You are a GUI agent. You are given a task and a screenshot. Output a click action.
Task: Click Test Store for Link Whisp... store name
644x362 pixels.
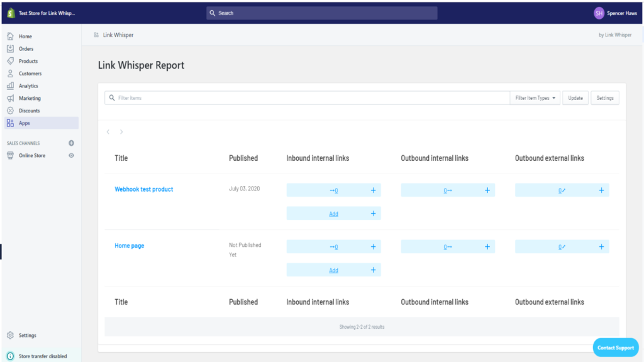point(47,13)
